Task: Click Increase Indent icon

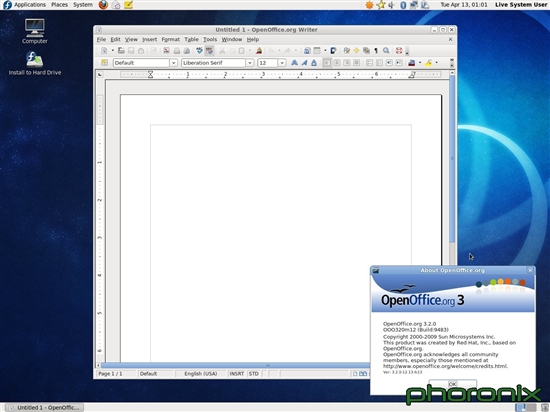Action: click(399, 63)
